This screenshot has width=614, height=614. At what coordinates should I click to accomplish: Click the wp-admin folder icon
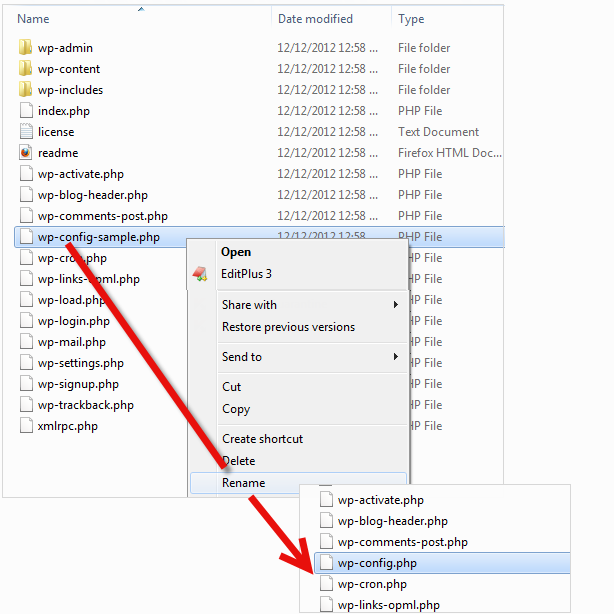pyautogui.click(x=26, y=48)
